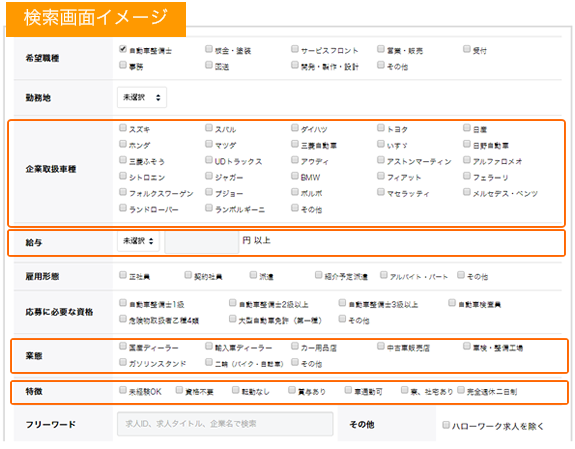The height and width of the screenshot is (449, 575).
Task: Check the ランボルギーニ checkbox
Action: point(209,208)
